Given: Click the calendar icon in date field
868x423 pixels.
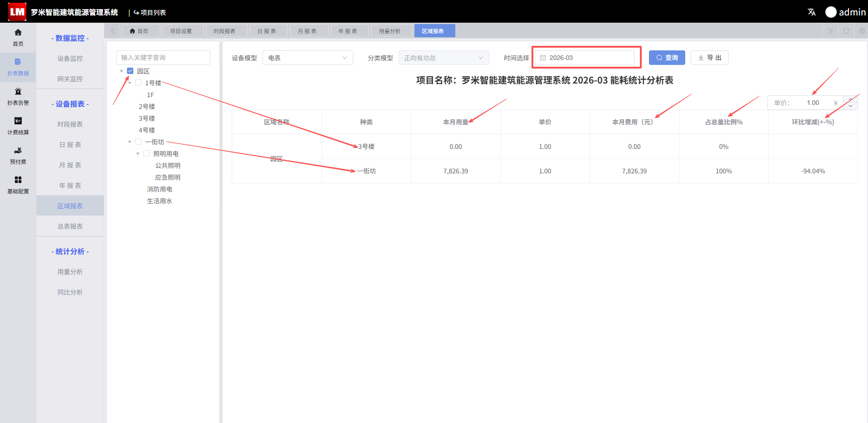Looking at the screenshot, I should coord(543,58).
